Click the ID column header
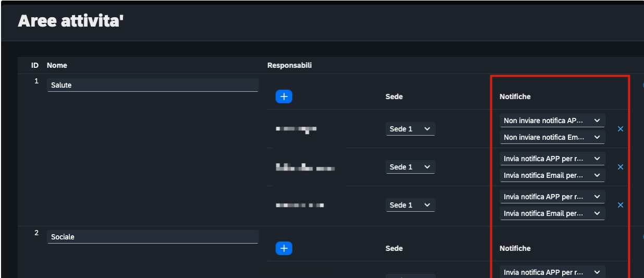The width and height of the screenshot is (644, 278). point(35,65)
